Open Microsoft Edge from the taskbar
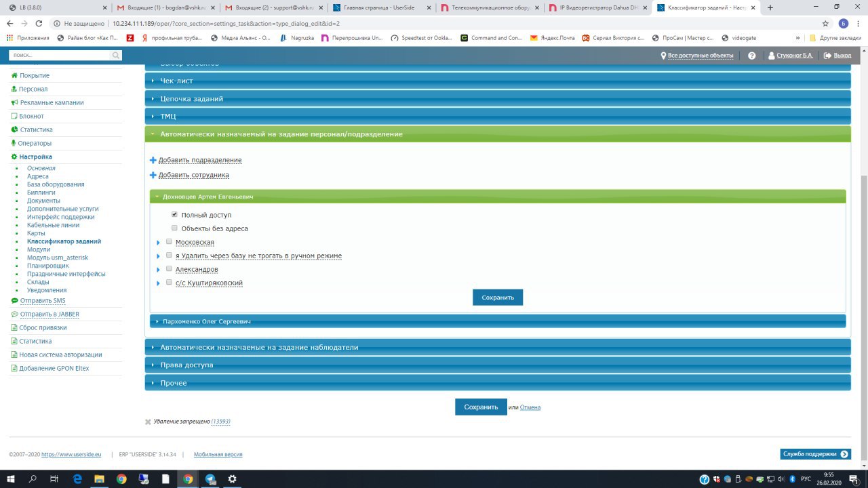The image size is (868, 488). (x=77, y=479)
